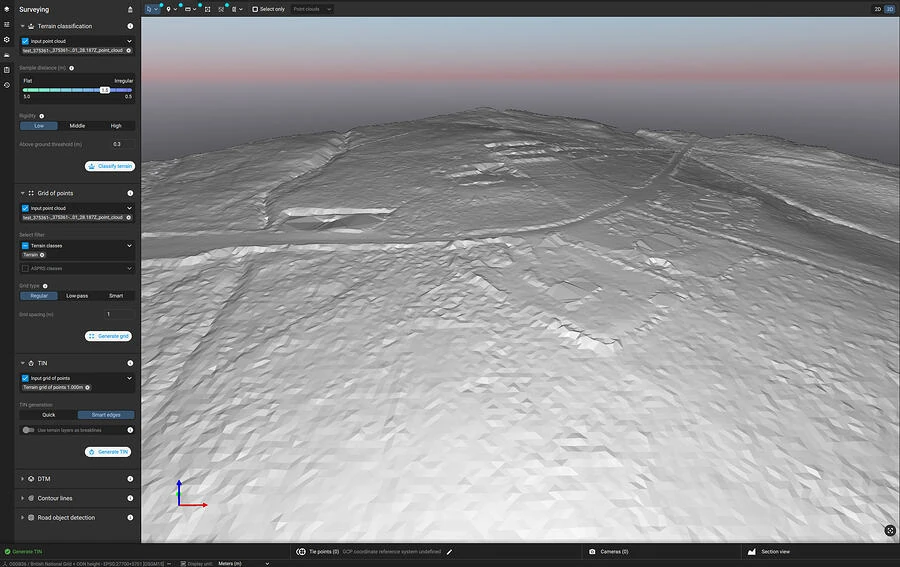Select the ruler measurement tool
The image size is (900, 567).
pyautogui.click(x=188, y=9)
